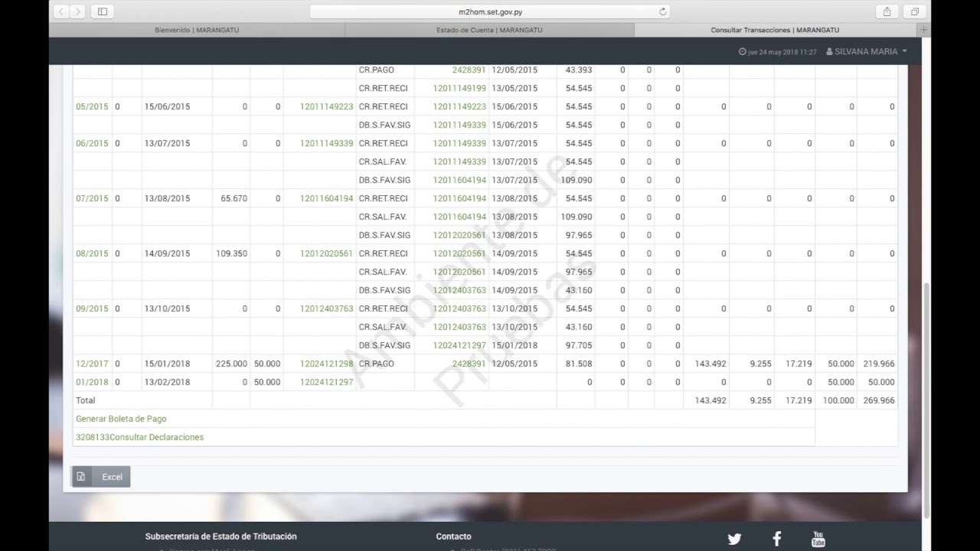Expand the SILVANA MARIA user dropdown
Viewport: 980px width, 551px height.
(x=867, y=51)
